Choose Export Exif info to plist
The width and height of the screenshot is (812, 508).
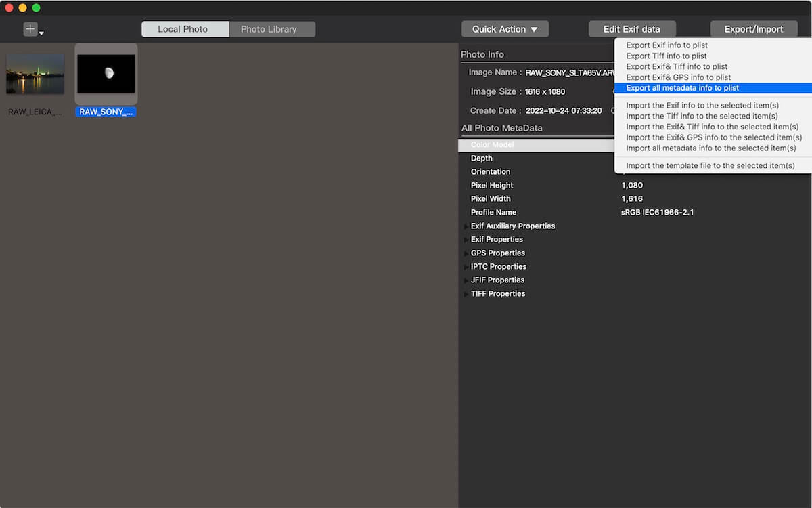pos(667,45)
